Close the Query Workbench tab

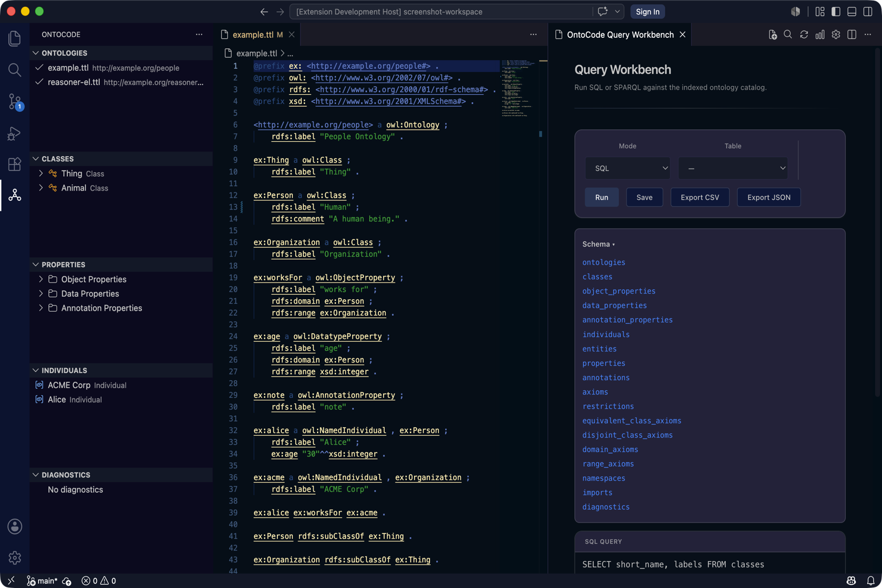pyautogui.click(x=683, y=35)
